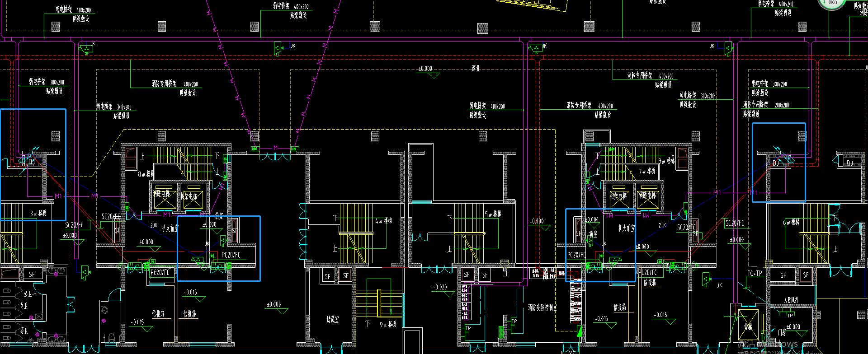868x354 pixels.
Task: Click the 9#楼梯 stair label
Action: [388, 324]
